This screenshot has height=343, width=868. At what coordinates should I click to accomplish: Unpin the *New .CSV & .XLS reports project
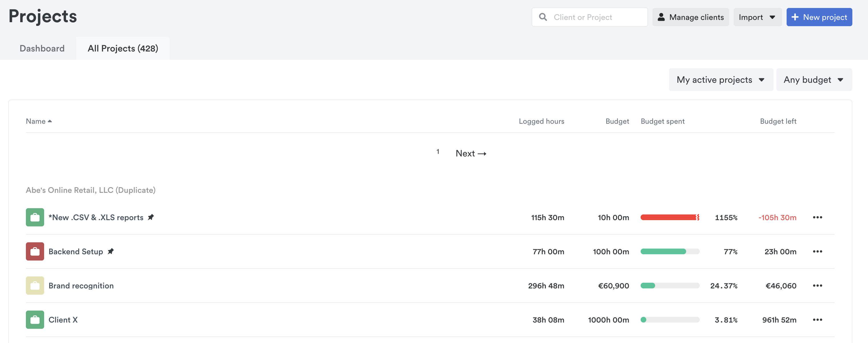(151, 217)
